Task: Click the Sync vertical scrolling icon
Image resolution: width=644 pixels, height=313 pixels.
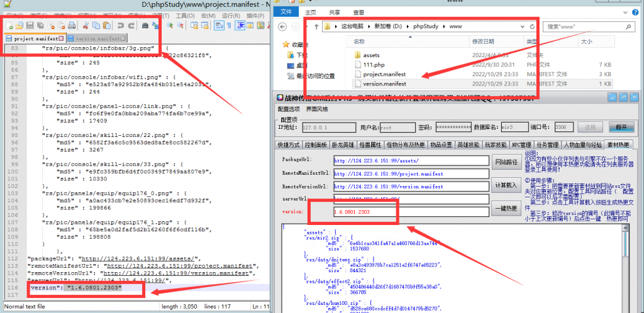Action: click(x=194, y=25)
